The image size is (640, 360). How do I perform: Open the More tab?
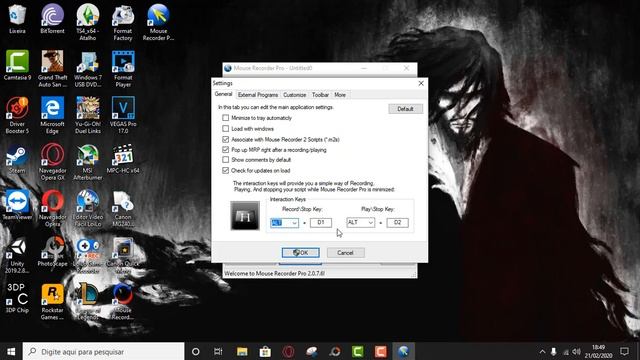340,95
